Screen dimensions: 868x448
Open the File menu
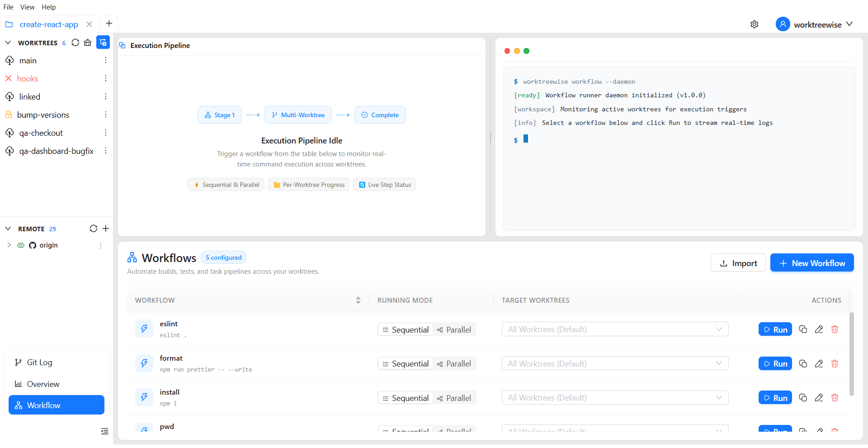pos(9,7)
